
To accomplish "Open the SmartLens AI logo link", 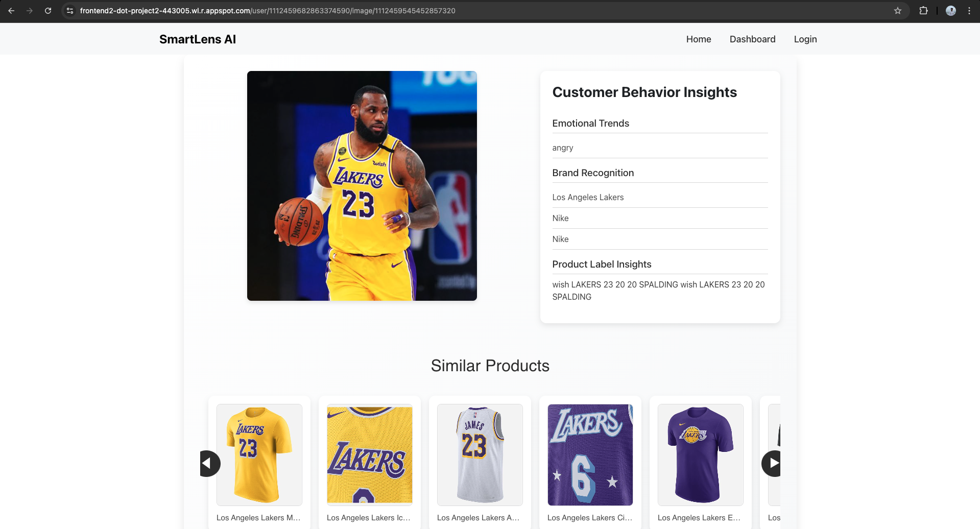I will pyautogui.click(x=198, y=39).
